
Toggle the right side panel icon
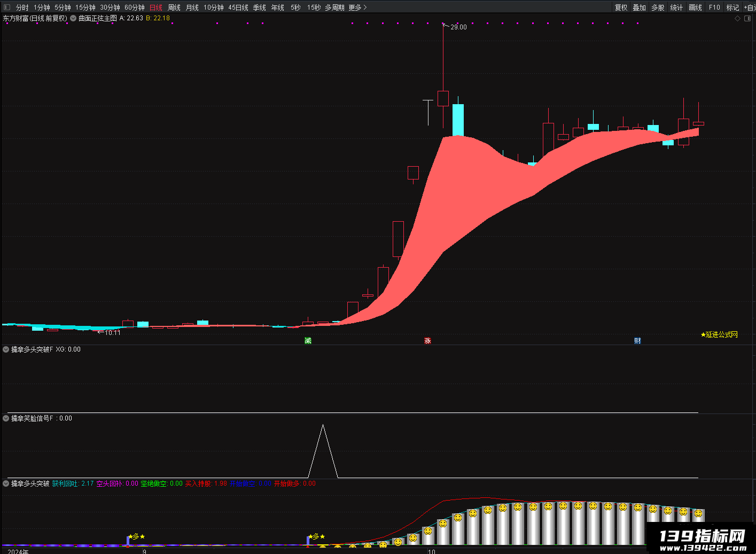747,18
